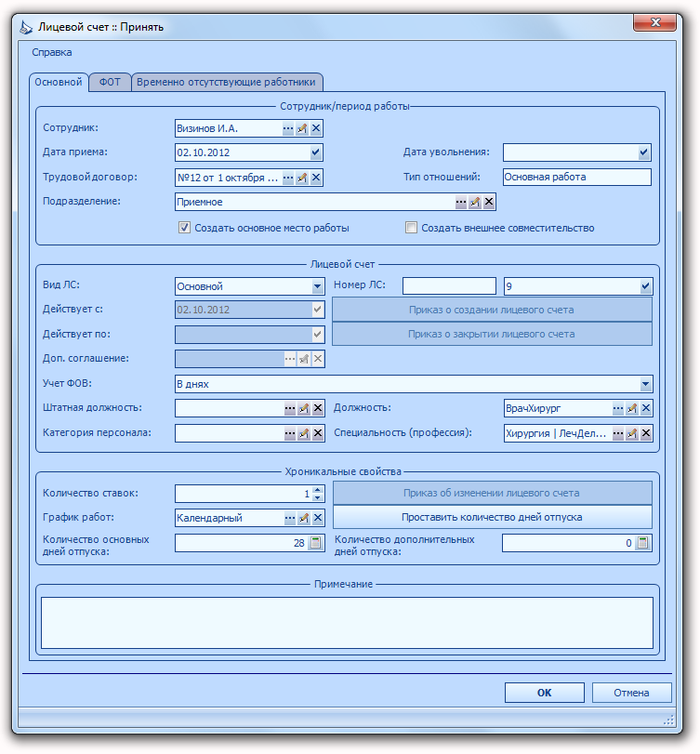Open the Дата увольнения date picker

click(x=644, y=152)
